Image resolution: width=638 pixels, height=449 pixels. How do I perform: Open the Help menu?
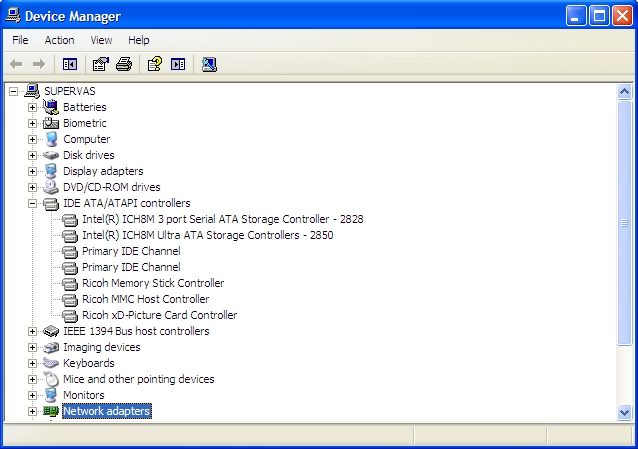[139, 40]
